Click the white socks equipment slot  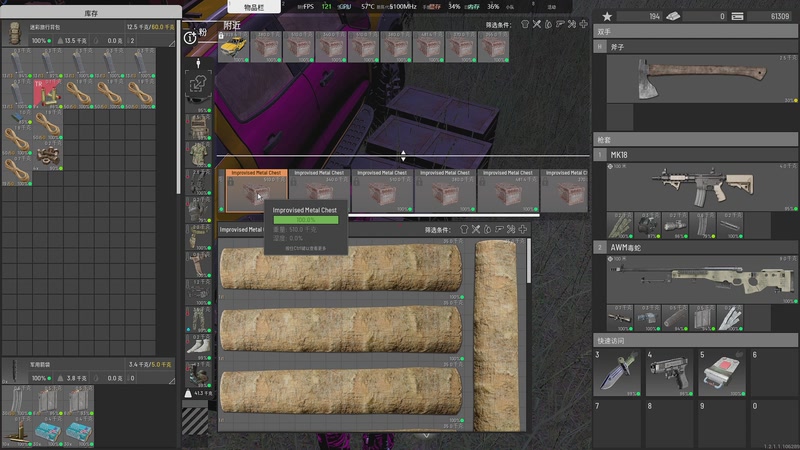point(198,347)
